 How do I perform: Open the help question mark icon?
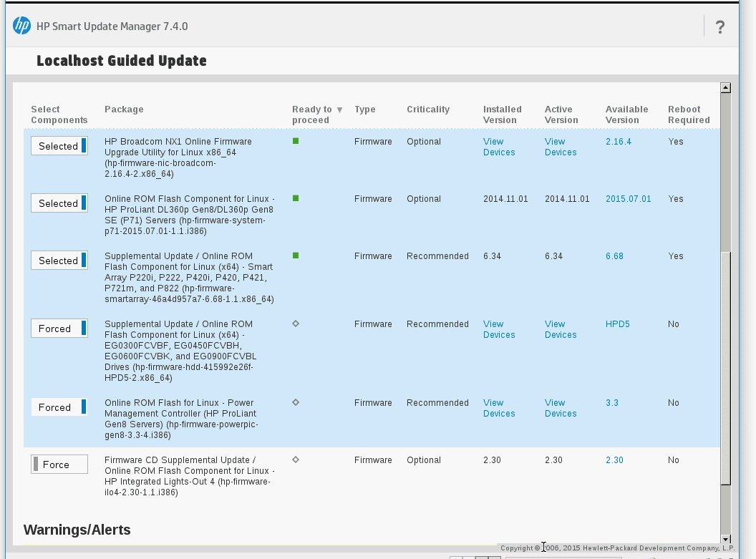point(719,27)
